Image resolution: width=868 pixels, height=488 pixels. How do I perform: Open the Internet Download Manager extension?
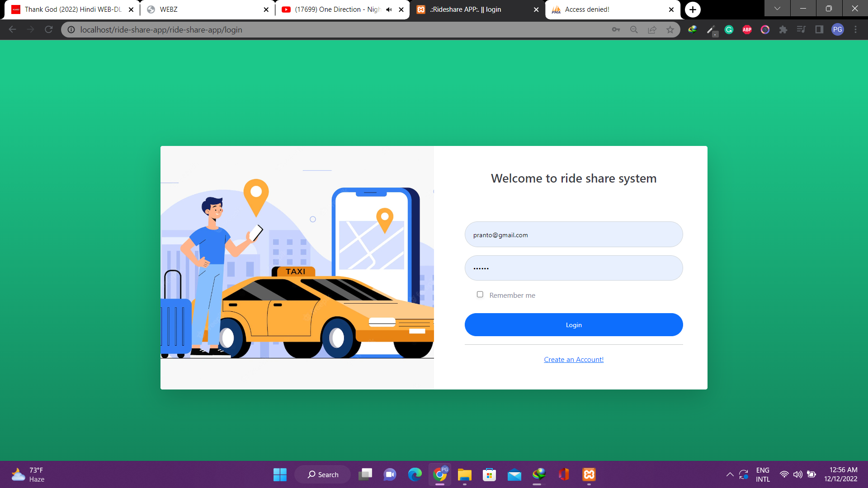point(693,29)
